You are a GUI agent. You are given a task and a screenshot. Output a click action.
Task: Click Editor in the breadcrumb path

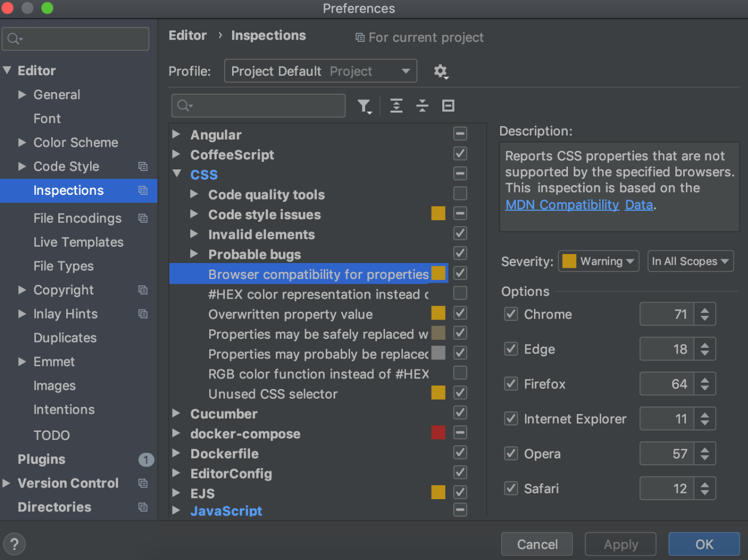(188, 35)
